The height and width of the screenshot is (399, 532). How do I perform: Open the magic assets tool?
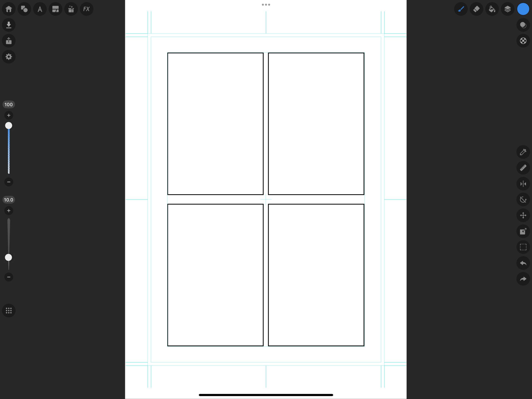tap(71, 9)
